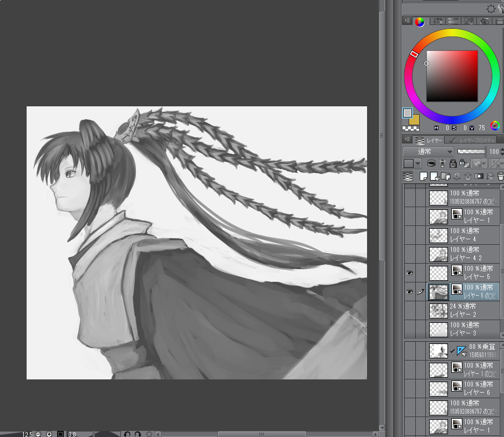Select the 88% 乗算 layer
Image resolution: width=504 pixels, height=437 pixels.
[x=477, y=350]
